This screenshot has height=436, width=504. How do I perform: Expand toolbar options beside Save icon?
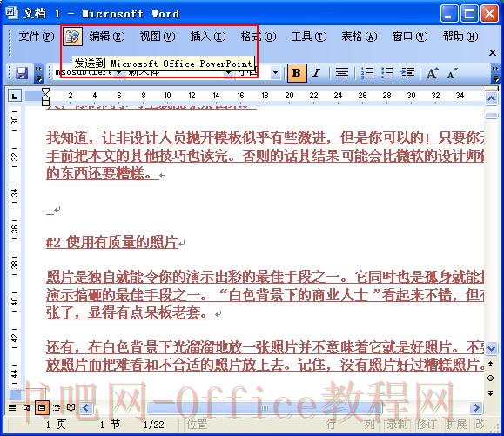click(x=38, y=74)
